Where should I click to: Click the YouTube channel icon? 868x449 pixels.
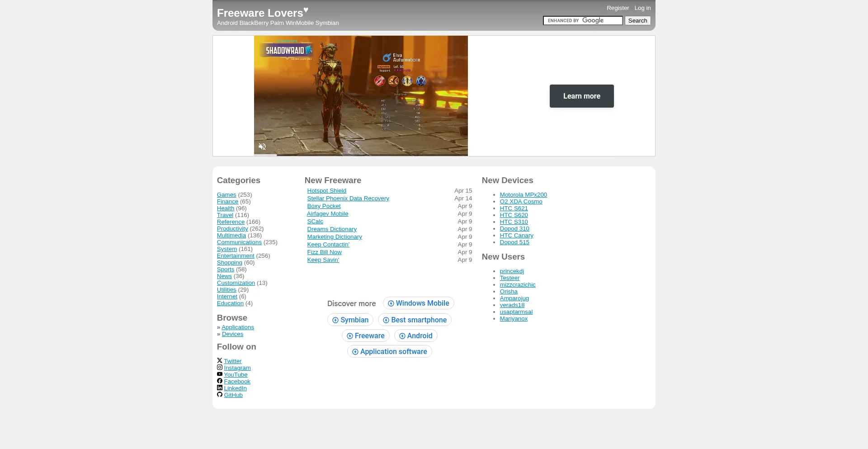[220, 374]
